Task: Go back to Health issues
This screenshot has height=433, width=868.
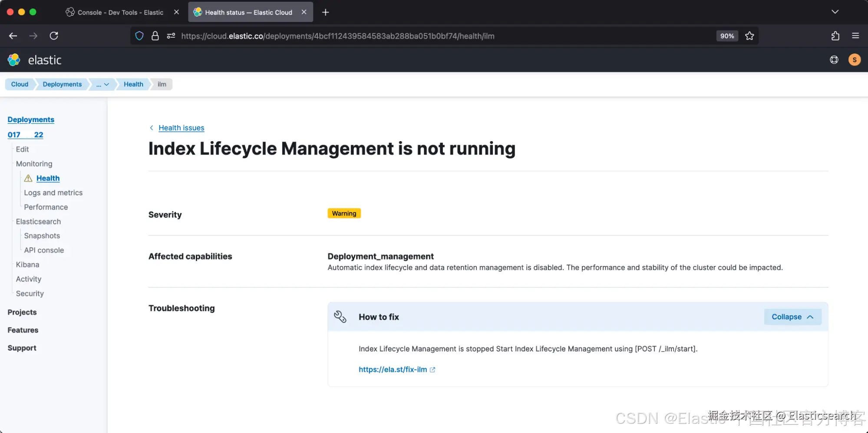Action: click(181, 128)
